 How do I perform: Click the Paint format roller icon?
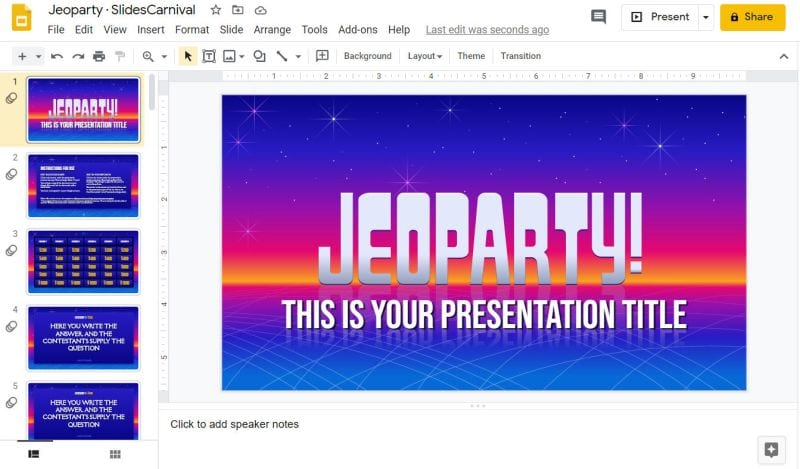tap(120, 56)
